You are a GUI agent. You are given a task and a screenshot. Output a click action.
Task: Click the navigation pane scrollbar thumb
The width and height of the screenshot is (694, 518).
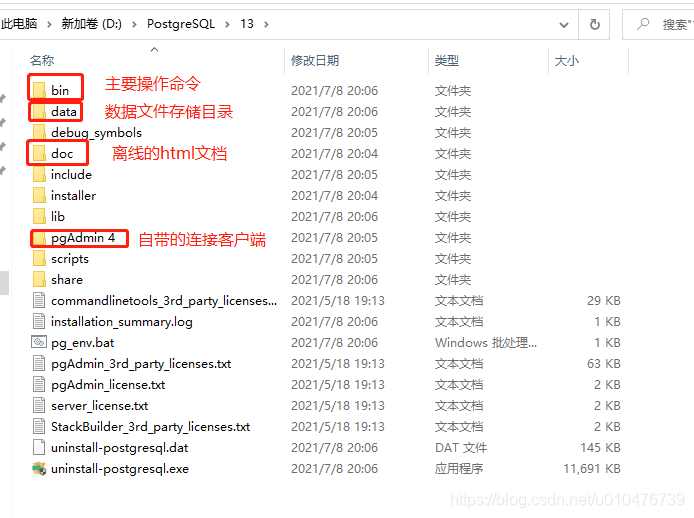pos(4,282)
